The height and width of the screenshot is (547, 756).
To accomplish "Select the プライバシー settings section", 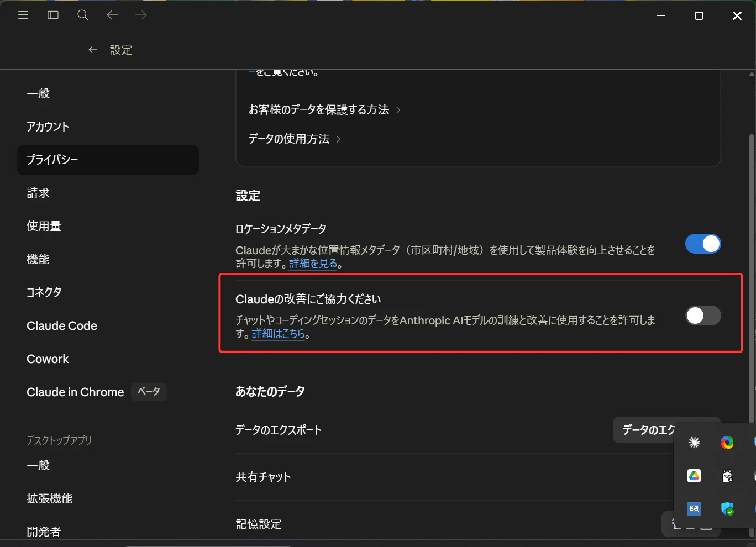I will click(108, 160).
